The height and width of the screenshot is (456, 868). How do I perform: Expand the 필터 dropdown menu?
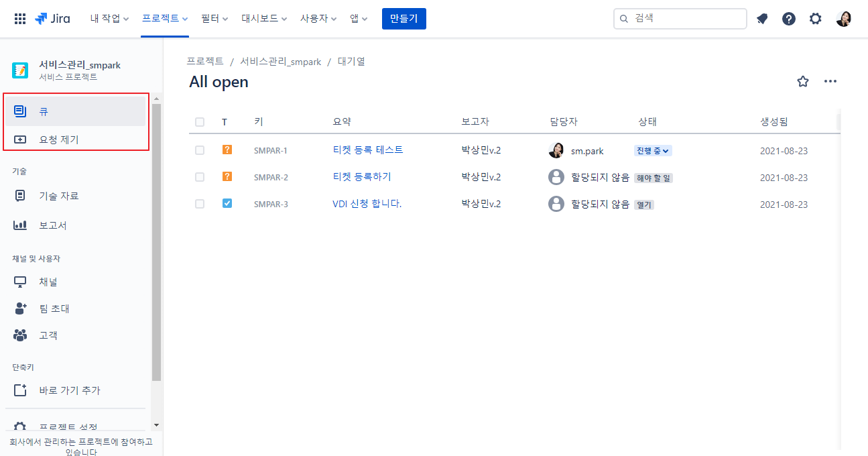[x=214, y=19]
